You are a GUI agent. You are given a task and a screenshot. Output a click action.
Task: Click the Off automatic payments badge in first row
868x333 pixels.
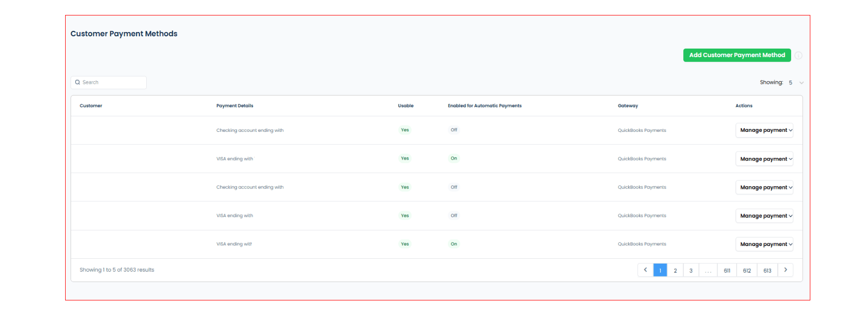pyautogui.click(x=454, y=130)
